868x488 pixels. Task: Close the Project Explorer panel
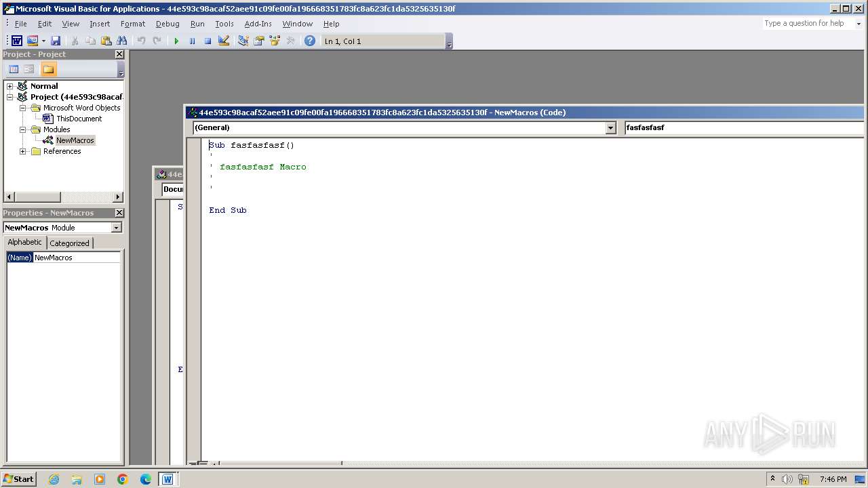pos(119,54)
